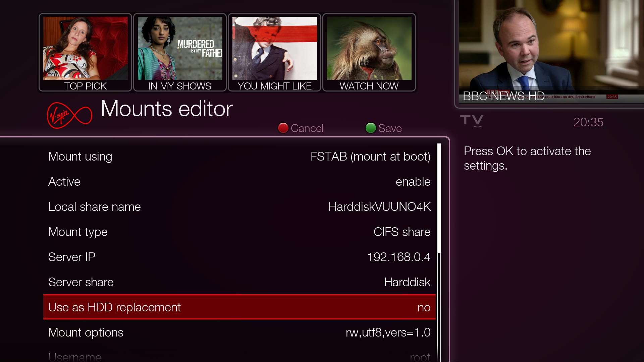Select the Server IP row

[239, 257]
